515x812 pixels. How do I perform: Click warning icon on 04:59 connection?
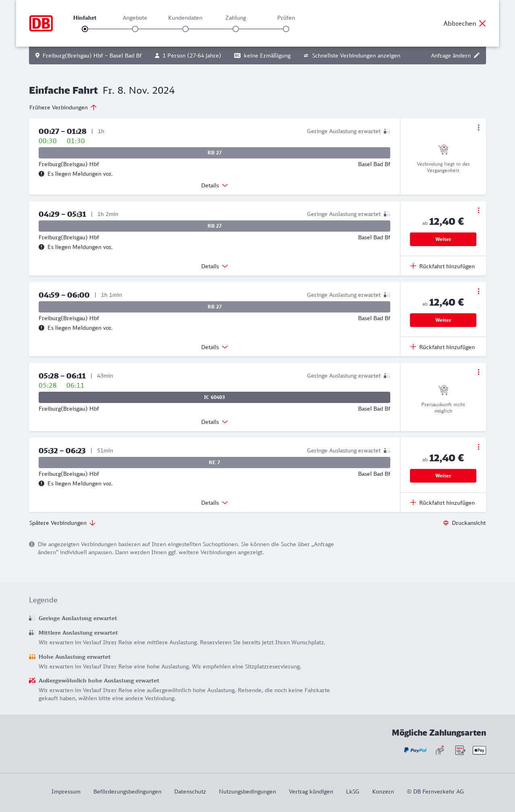(x=41, y=328)
